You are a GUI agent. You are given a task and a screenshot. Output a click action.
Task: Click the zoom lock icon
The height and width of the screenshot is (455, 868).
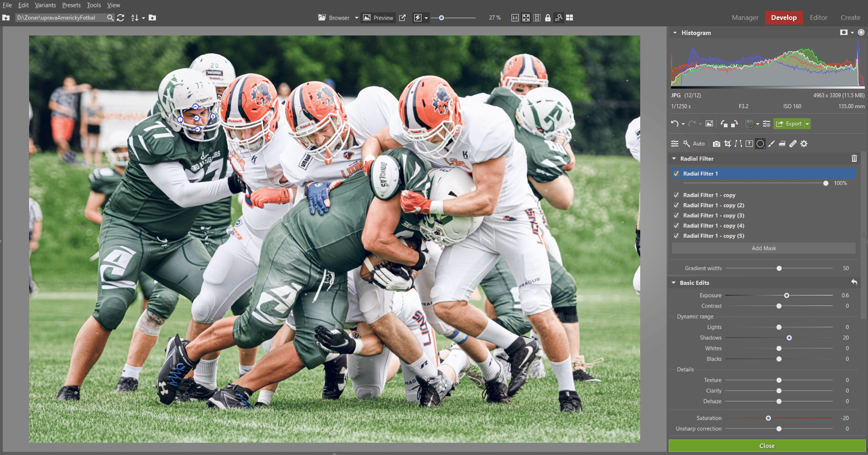point(548,18)
